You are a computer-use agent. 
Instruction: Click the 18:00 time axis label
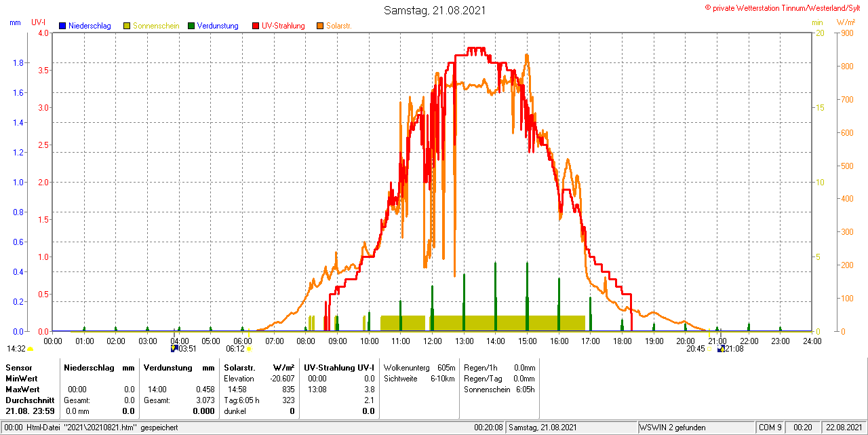tap(622, 341)
